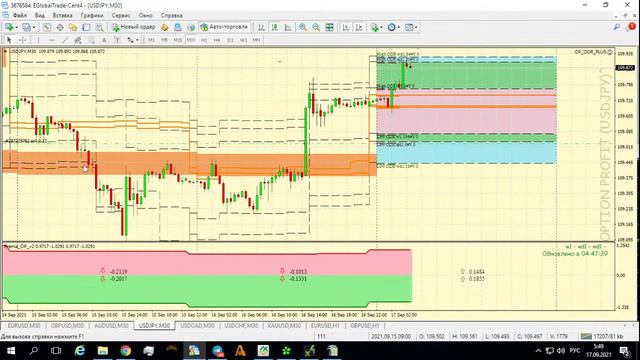Open the chart templates icon

point(409,27)
